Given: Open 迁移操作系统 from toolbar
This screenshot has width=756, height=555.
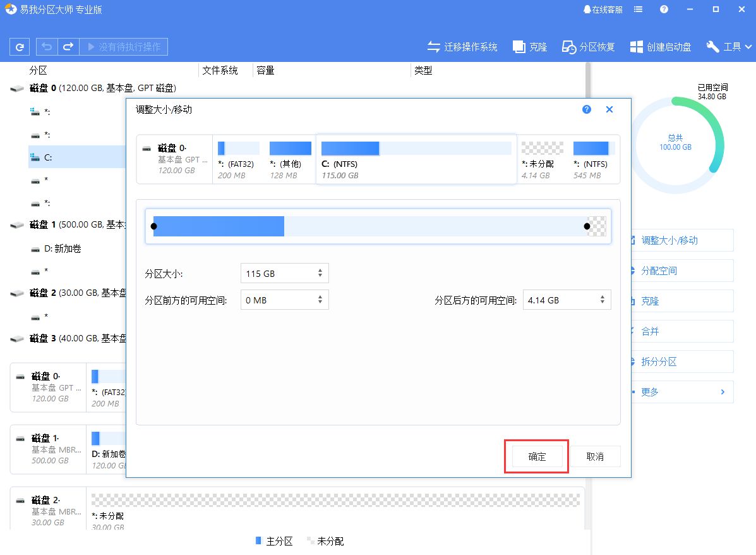Looking at the screenshot, I should pyautogui.click(x=462, y=47).
